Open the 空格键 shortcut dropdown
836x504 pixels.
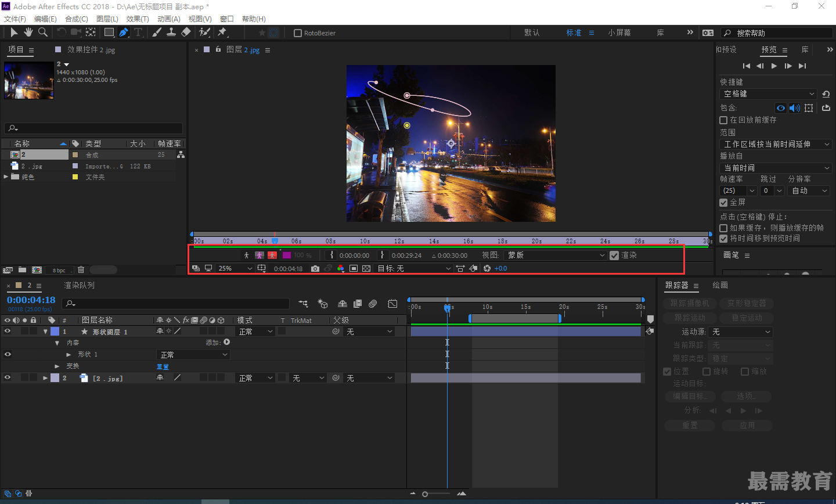click(769, 94)
